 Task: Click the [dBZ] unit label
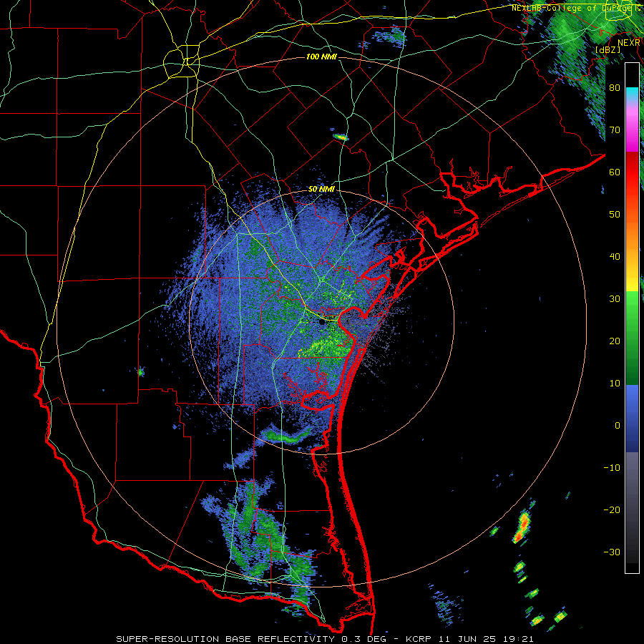pos(608,50)
